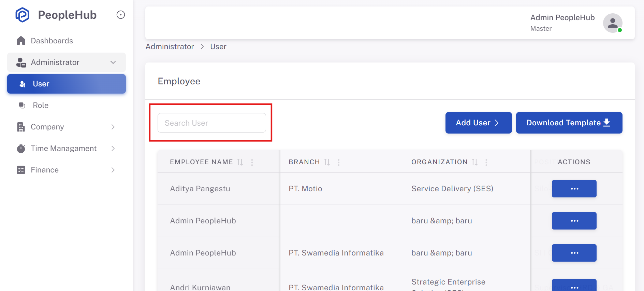Sort by Employee Name arrows icon
The image size is (644, 291).
tap(240, 162)
